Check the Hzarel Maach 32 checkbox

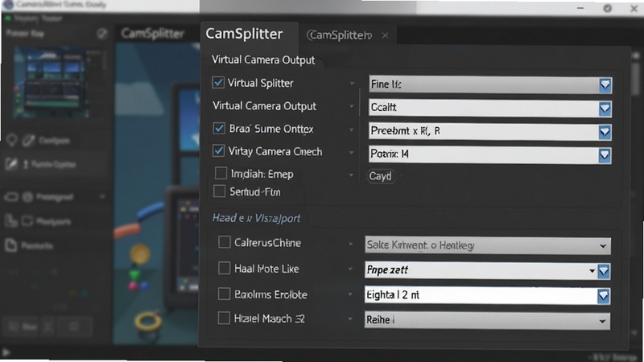[224, 318]
